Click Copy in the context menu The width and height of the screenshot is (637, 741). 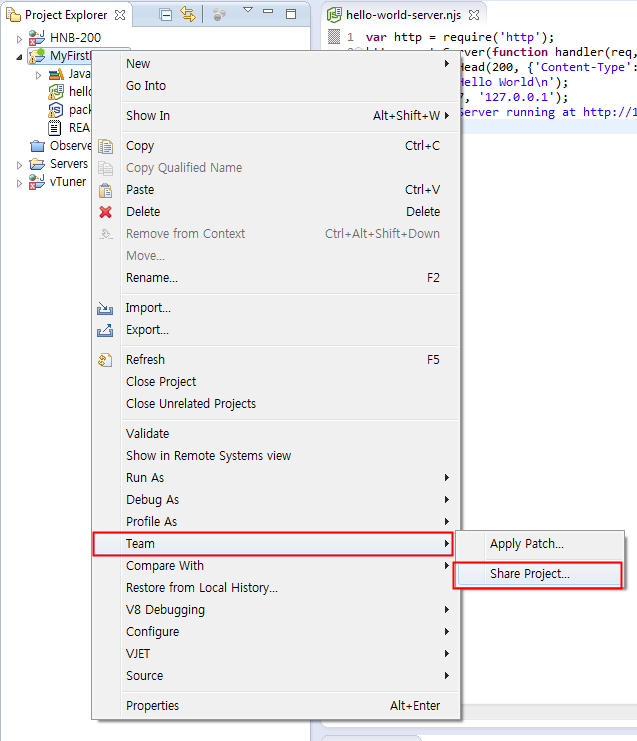tap(276, 146)
